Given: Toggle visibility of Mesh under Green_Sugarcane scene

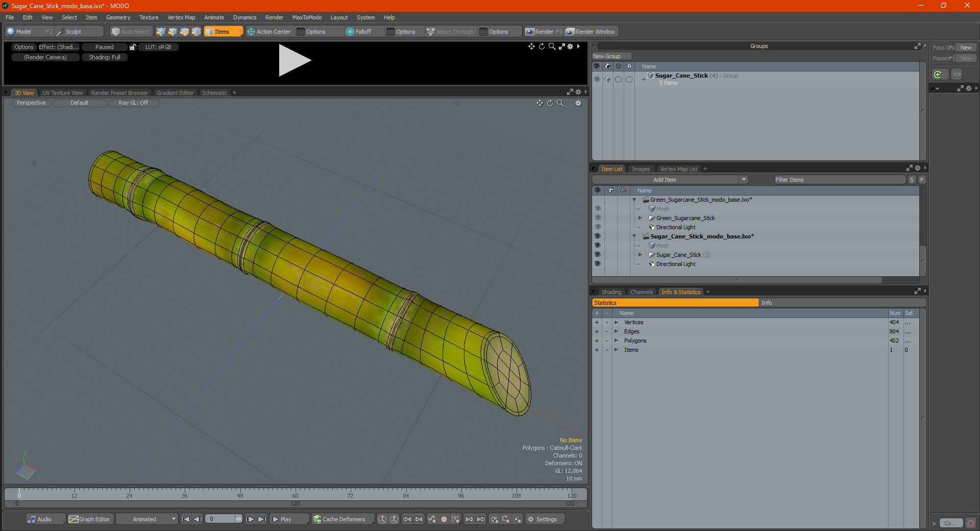Looking at the screenshot, I should click(x=597, y=209).
